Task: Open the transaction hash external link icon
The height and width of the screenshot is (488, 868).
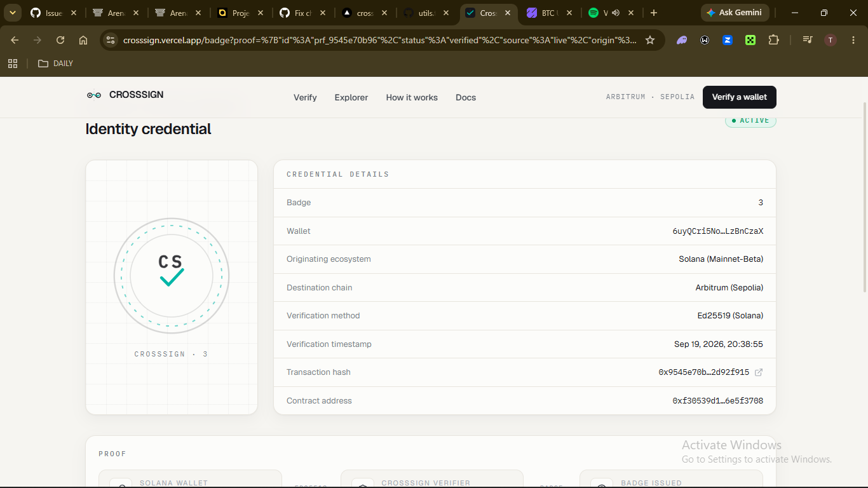Action: click(x=759, y=372)
